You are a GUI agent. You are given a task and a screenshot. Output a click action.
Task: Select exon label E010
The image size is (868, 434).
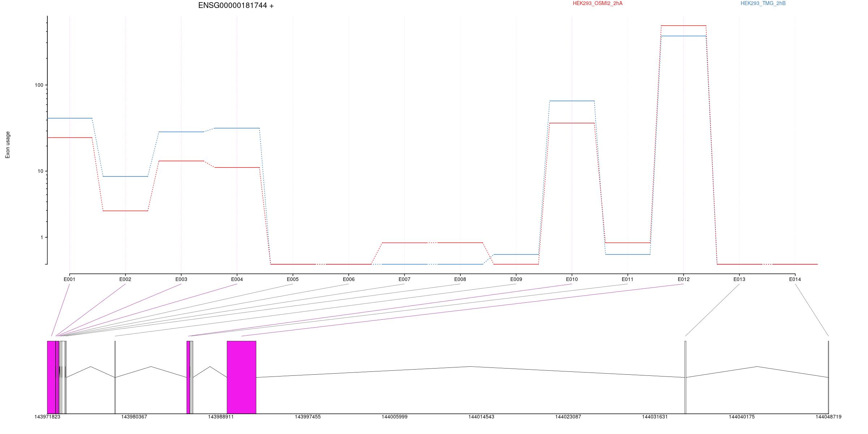(x=572, y=279)
